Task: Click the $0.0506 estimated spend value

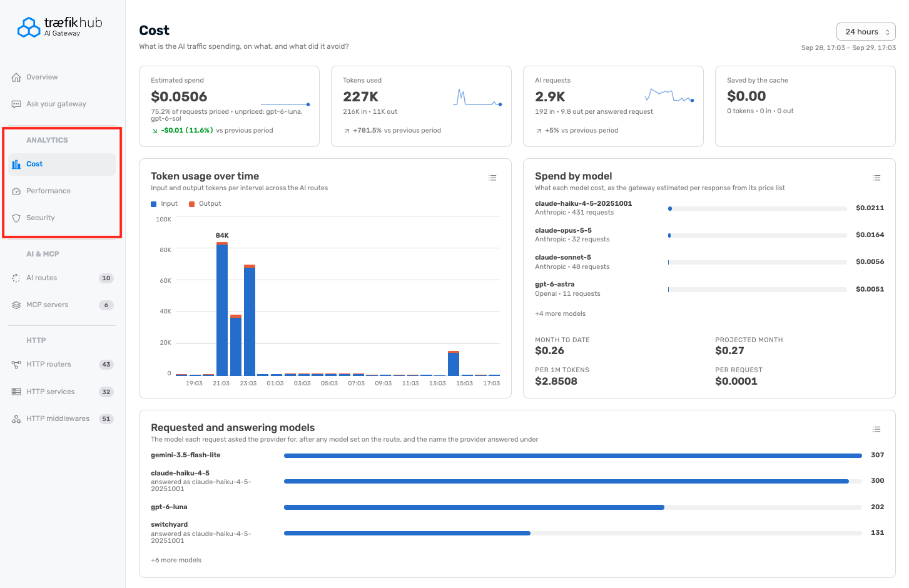Action: 179,97
